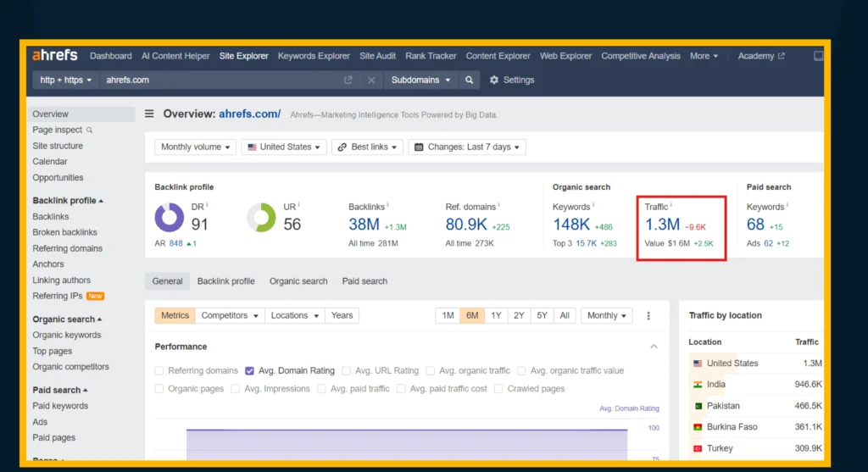Open Keywords Explorer in the top menu
Screen dimensions: 868x472
point(314,56)
